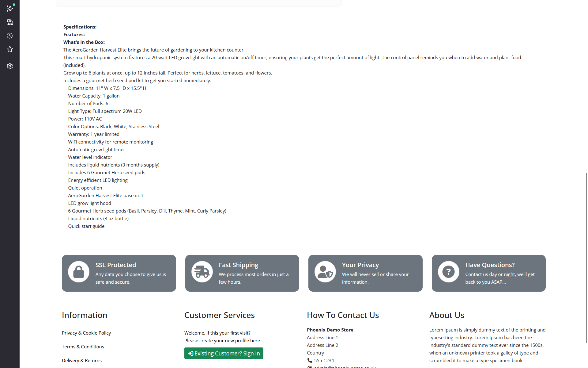Viewport: 588px width, 368px height.
Task: Click the Includes 6 Gourmet Herb seed pods line
Action: click(x=107, y=173)
